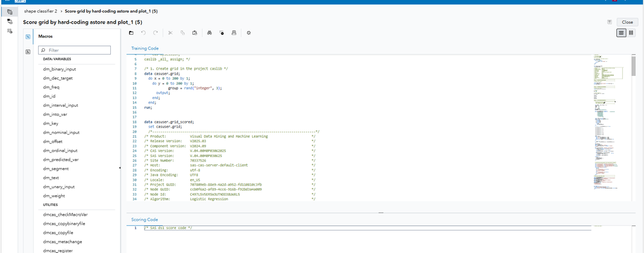The height and width of the screenshot is (253, 644).
Task: Click the 'SAS ds1 score code' line
Action: [168, 228]
